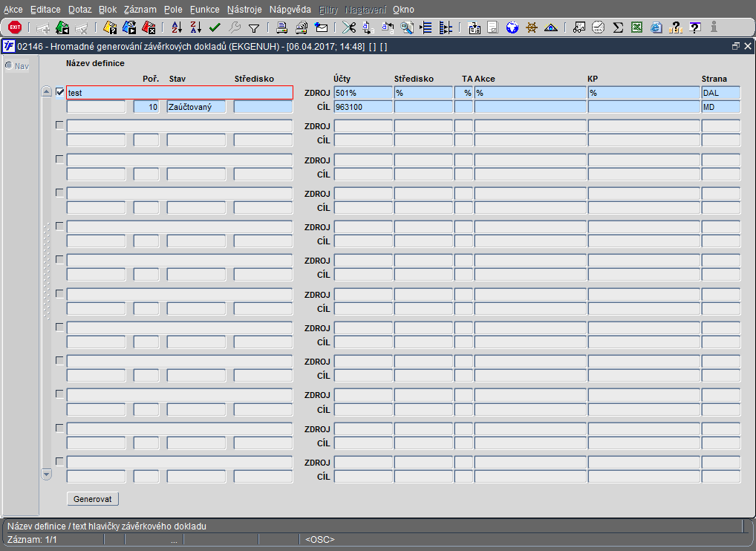Click the calendar-with-list toolbar icon
Viewport: 756px width, 551px height.
pyautogui.click(x=474, y=28)
